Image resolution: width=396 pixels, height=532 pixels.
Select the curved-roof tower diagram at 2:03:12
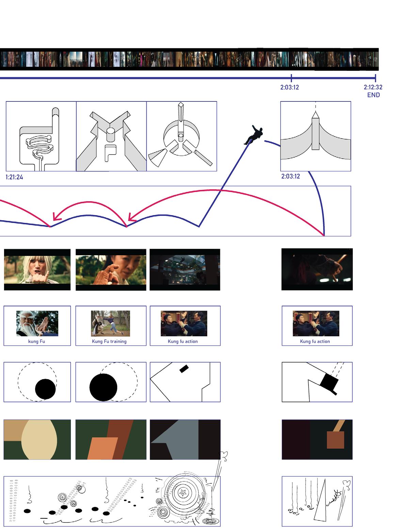point(316,136)
